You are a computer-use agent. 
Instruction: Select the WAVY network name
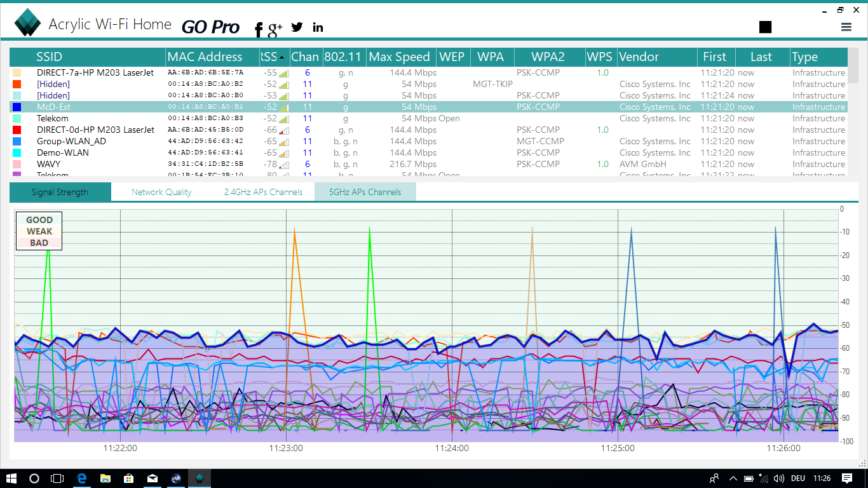point(49,164)
